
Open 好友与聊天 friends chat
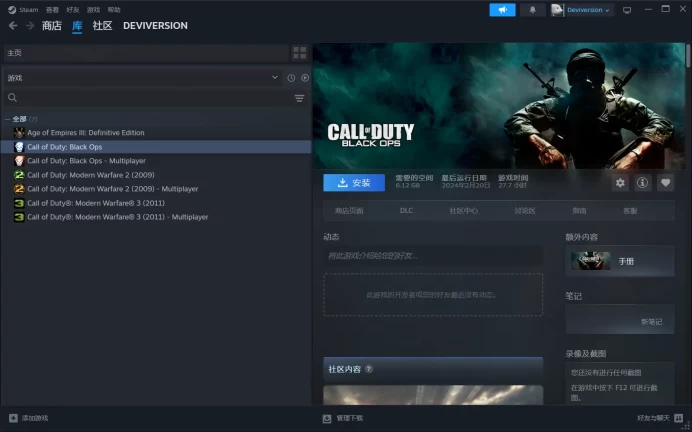click(x=653, y=418)
